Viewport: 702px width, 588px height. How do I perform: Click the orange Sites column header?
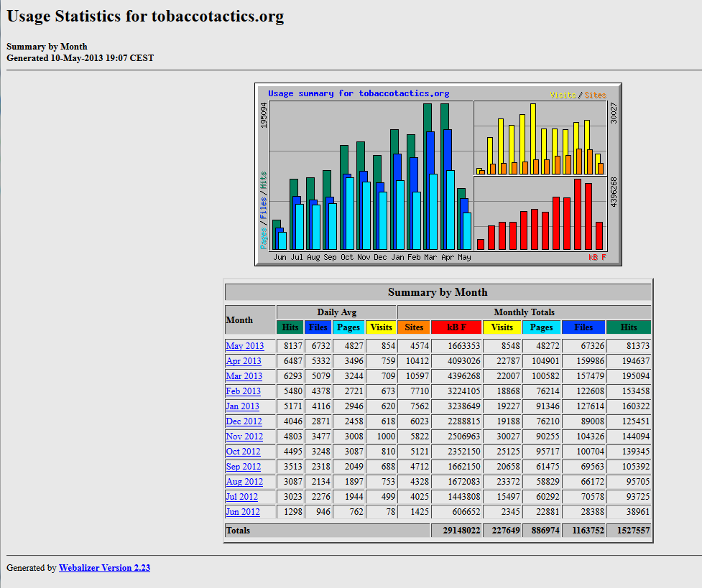coord(414,327)
